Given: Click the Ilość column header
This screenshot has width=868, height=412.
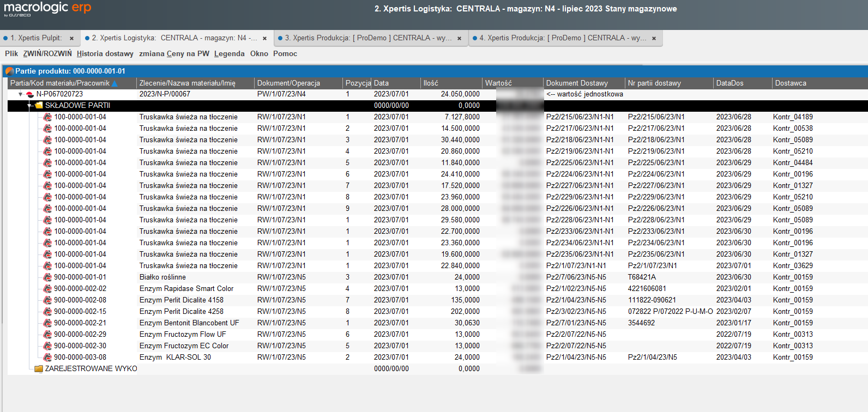Looking at the screenshot, I should coord(431,83).
